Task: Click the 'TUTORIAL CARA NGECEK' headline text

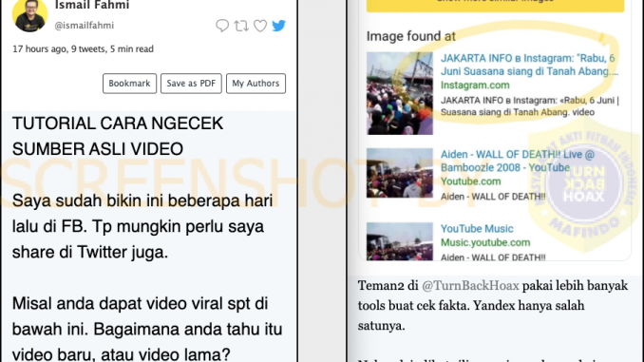Action: tap(118, 136)
